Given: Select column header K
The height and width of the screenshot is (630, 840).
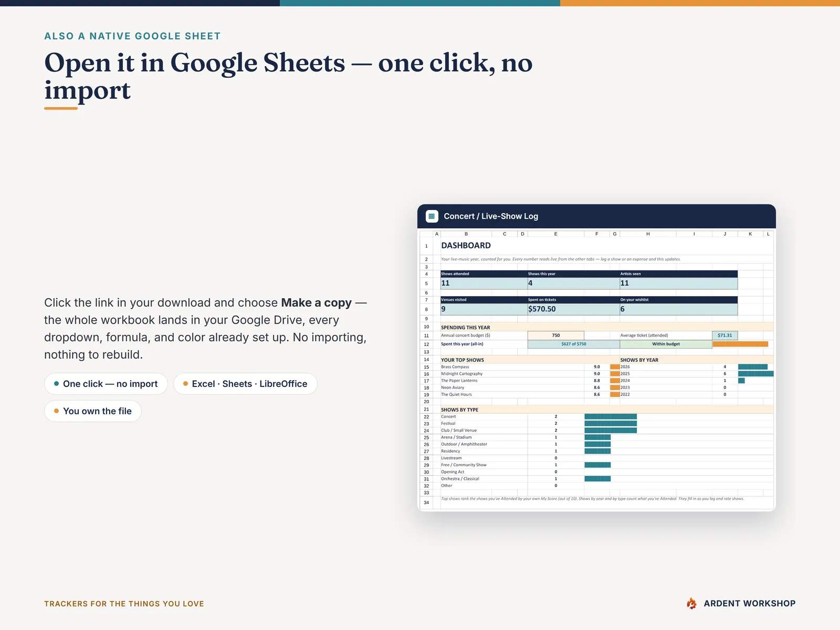Looking at the screenshot, I should 750,234.
